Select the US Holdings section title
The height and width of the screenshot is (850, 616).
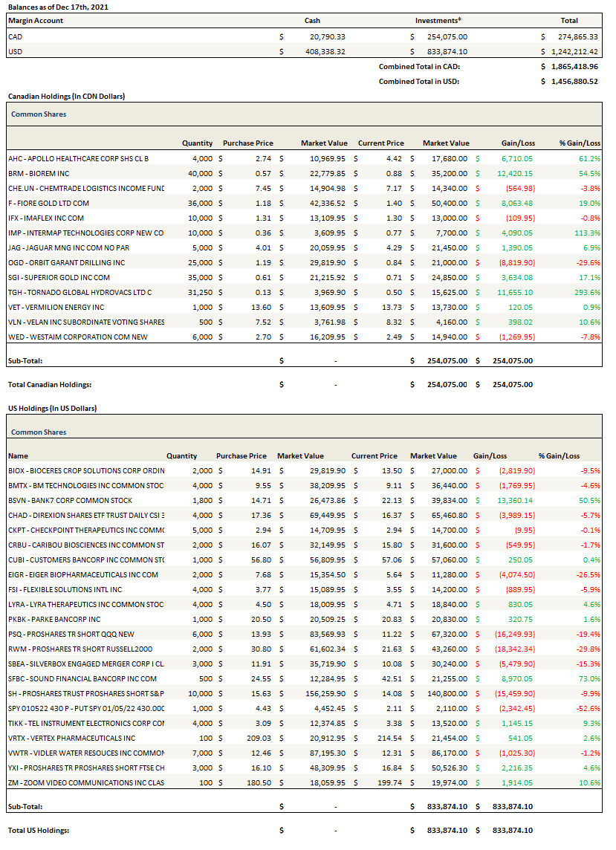tap(52, 408)
